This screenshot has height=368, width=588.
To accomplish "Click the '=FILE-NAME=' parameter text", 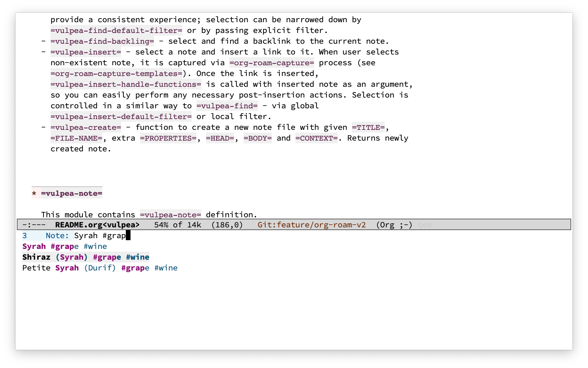I will tap(76, 138).
